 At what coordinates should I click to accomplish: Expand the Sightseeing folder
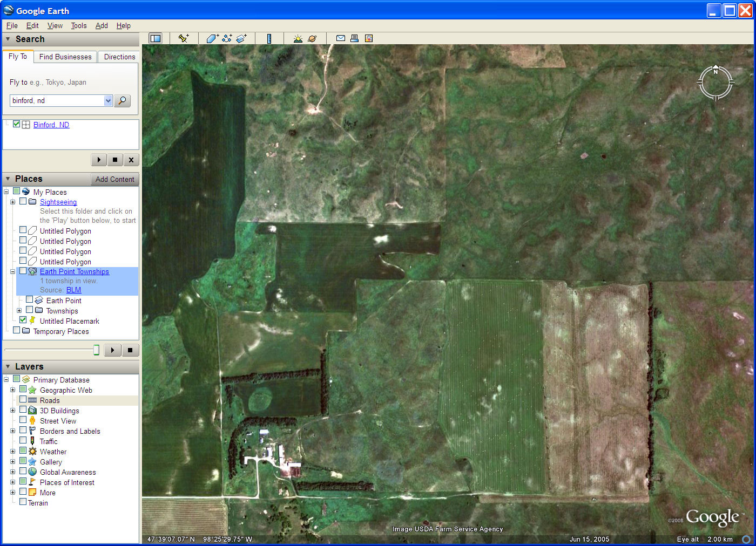[x=12, y=202]
